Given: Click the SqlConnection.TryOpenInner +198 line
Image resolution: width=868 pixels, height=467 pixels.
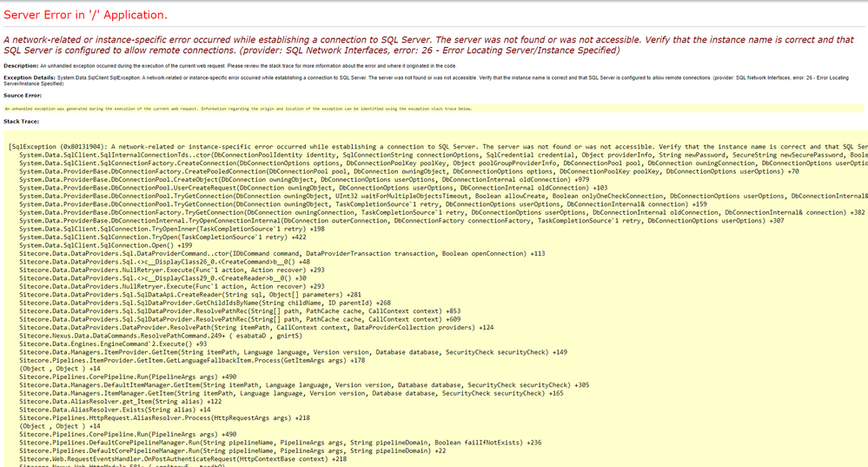Looking at the screenshot, I should tap(172, 229).
